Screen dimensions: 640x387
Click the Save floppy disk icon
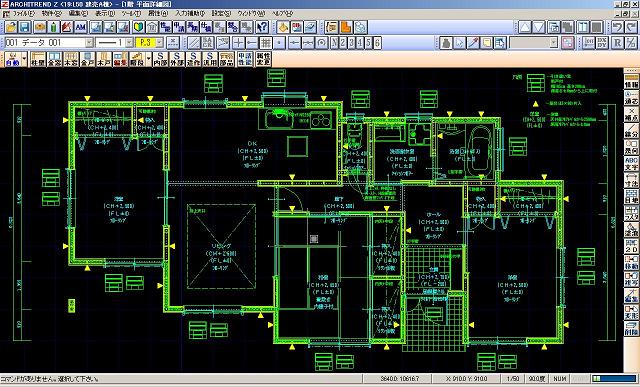(x=25, y=27)
